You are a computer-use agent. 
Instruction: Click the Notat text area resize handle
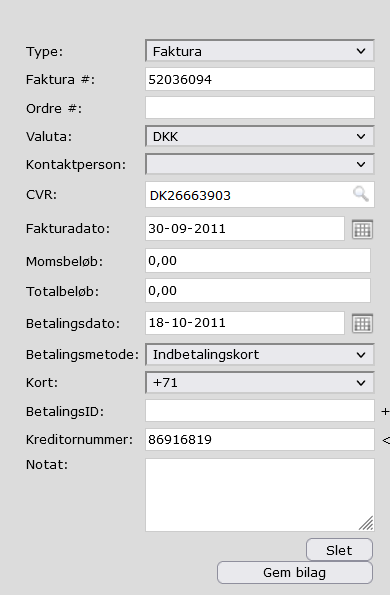[x=366, y=523]
